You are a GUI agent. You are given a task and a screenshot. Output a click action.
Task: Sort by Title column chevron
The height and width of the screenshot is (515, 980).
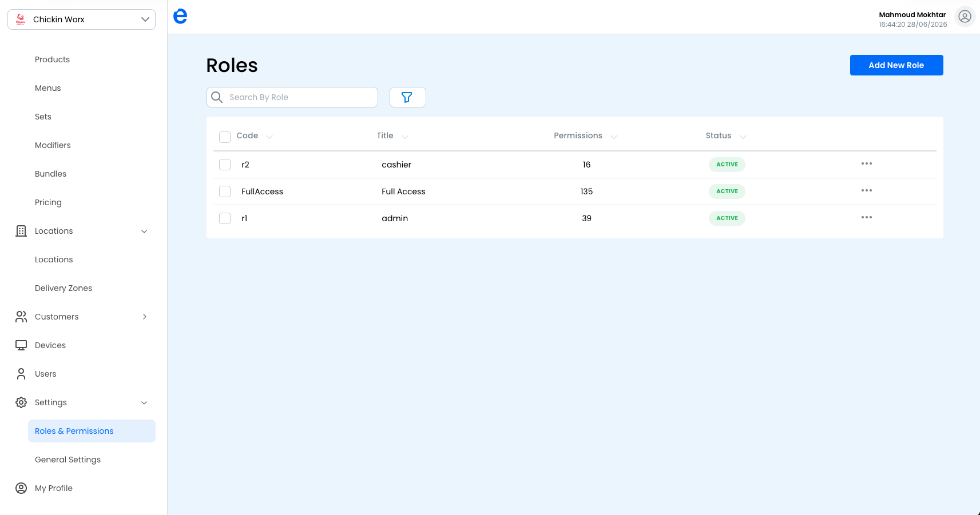[405, 137]
